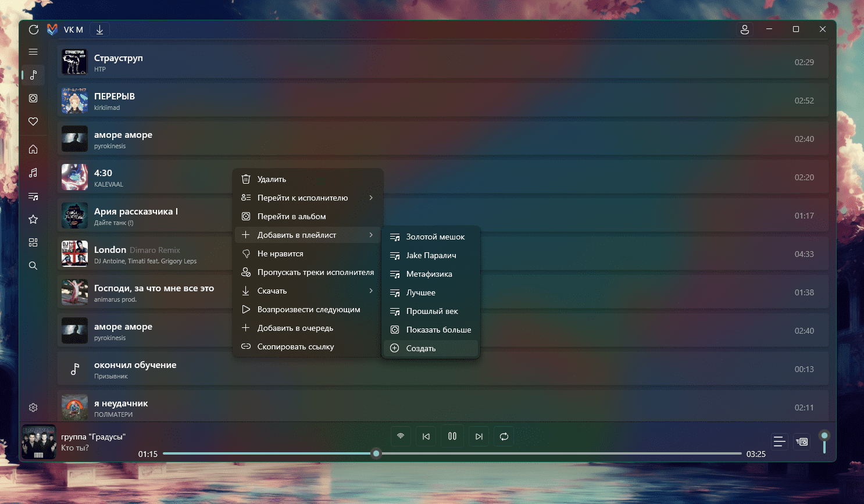Image resolution: width=864 pixels, height=504 pixels.
Task: Expand the Перейти к исполнителю submenu arrow
Action: click(x=371, y=198)
